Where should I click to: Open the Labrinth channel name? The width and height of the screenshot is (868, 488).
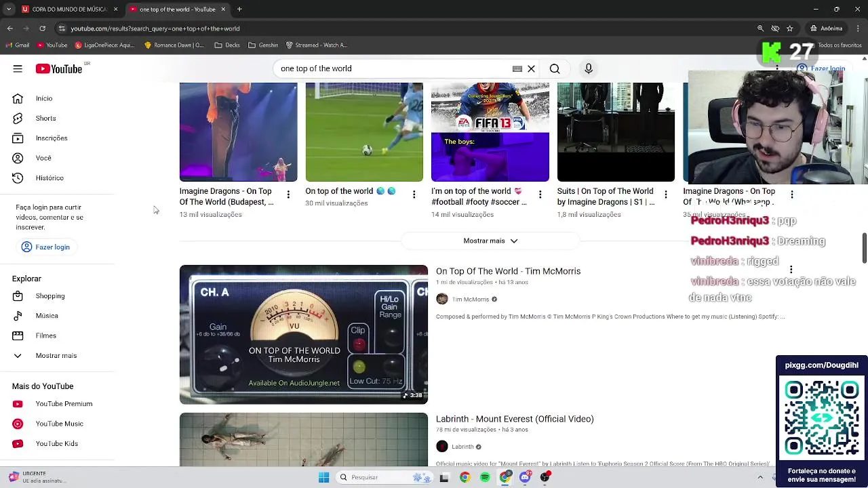(462, 447)
